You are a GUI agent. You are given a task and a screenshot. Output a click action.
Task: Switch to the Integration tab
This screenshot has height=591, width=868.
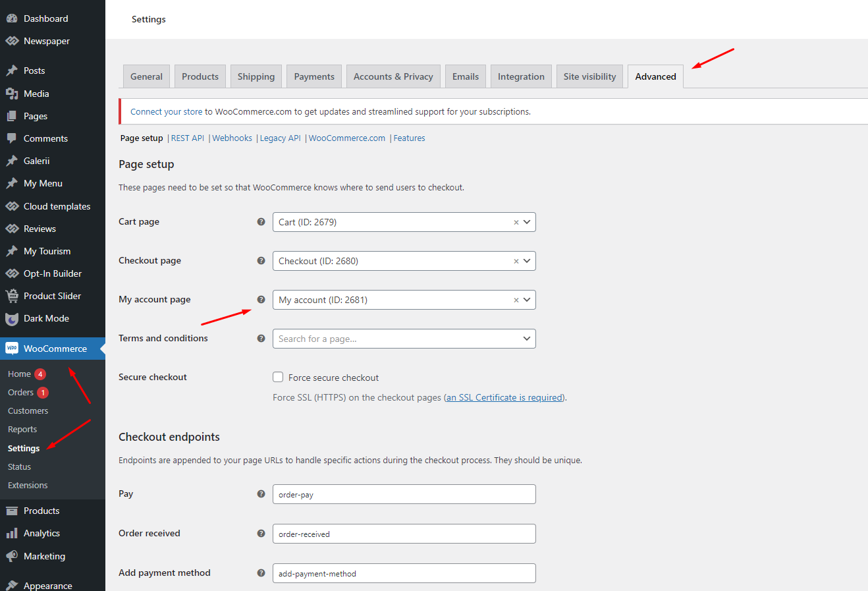pyautogui.click(x=521, y=76)
